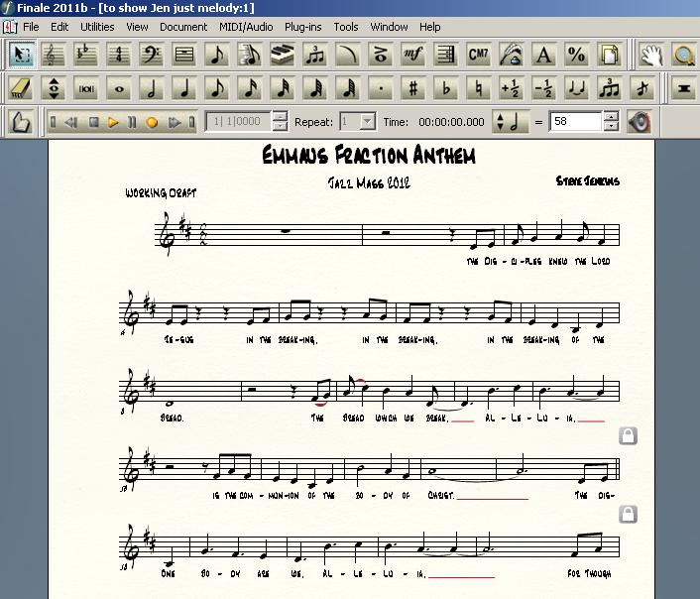The width and height of the screenshot is (700, 599).
Task: Choose the HyperScribe keyboard tool
Action: point(283,55)
